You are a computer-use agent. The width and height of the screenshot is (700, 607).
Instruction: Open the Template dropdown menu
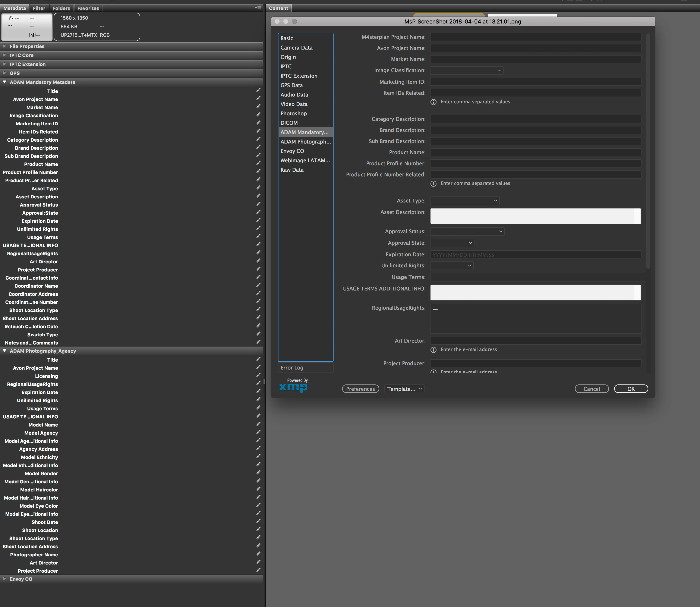tap(405, 389)
